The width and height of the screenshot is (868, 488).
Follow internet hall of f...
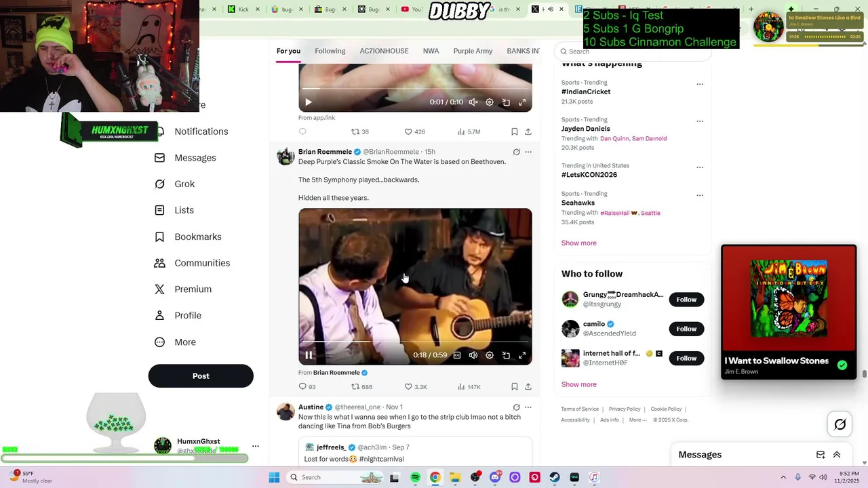click(x=686, y=359)
